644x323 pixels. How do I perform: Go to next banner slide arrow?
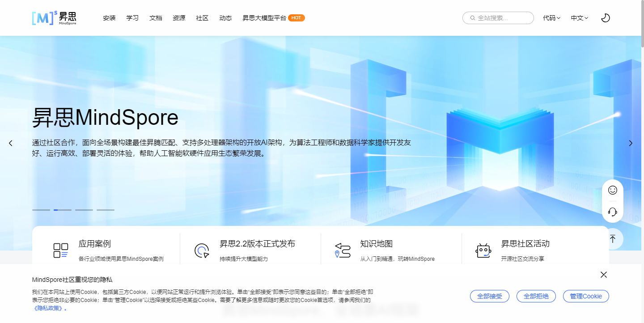click(631, 143)
